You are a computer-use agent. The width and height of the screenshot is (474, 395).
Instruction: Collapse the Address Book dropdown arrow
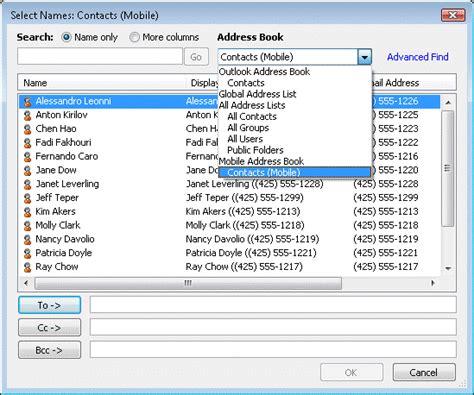(x=365, y=57)
